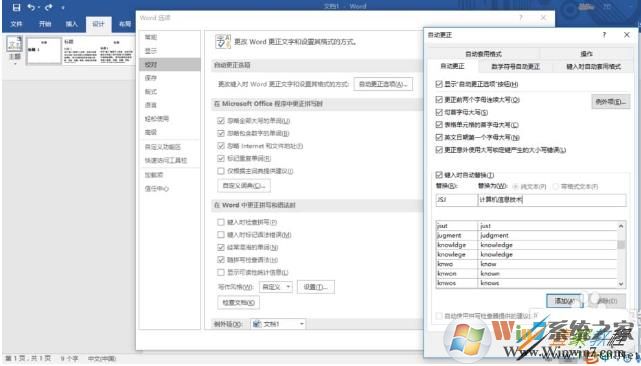This screenshot has height=366, width=641.
Task: Click the 第1页，共1页 status bar entry
Action: click(x=28, y=359)
